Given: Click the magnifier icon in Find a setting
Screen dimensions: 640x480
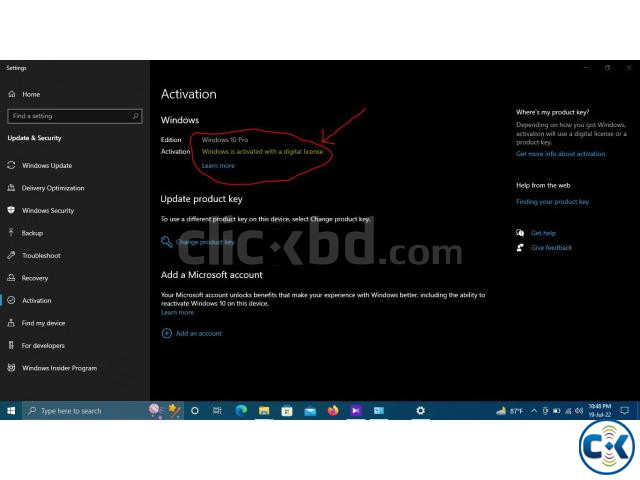Looking at the screenshot, I should click(136, 116).
